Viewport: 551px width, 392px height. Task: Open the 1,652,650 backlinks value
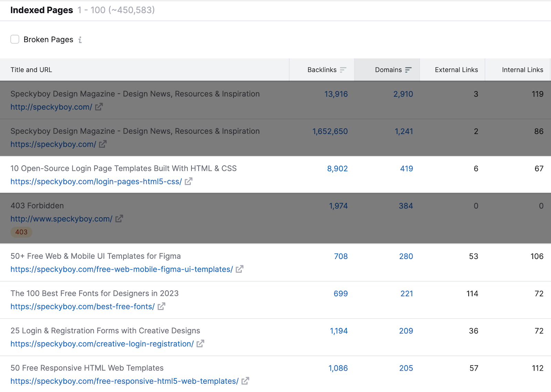(x=330, y=131)
